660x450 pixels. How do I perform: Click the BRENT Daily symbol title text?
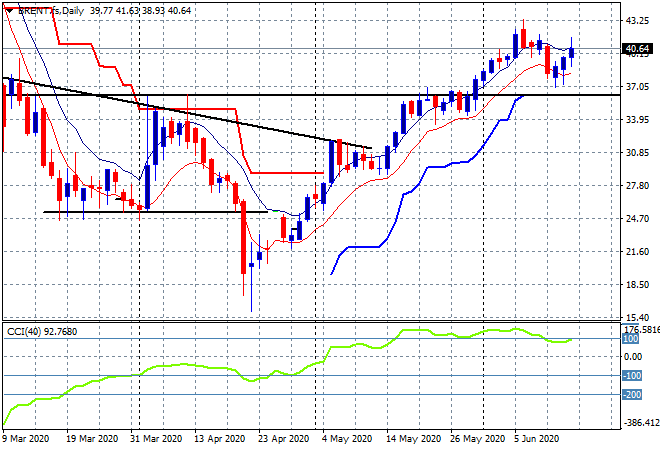pyautogui.click(x=51, y=11)
